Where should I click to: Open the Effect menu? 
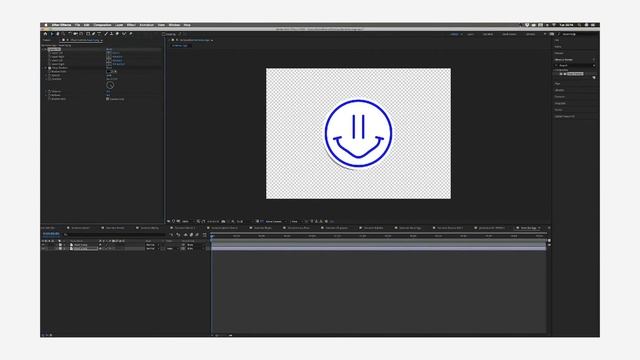tap(131, 25)
